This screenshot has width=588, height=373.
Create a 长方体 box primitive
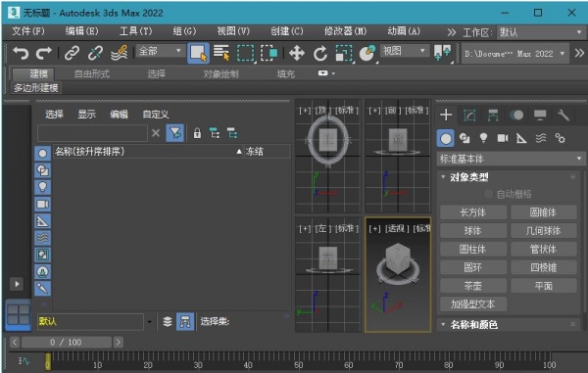tap(473, 212)
